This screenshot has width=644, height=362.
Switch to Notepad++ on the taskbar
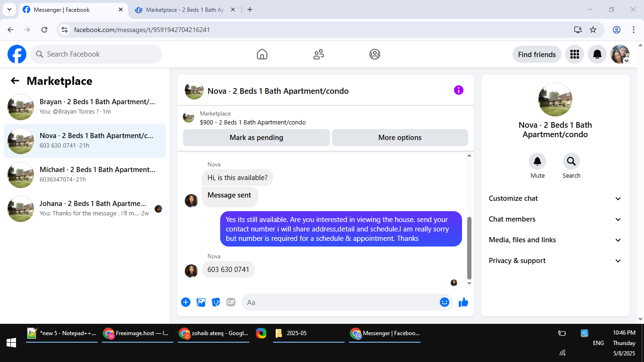tap(62, 333)
